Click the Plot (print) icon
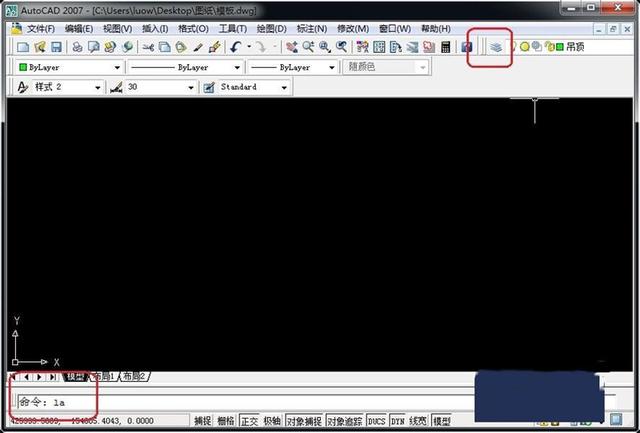Screen dimensions: 640x433 (77, 47)
